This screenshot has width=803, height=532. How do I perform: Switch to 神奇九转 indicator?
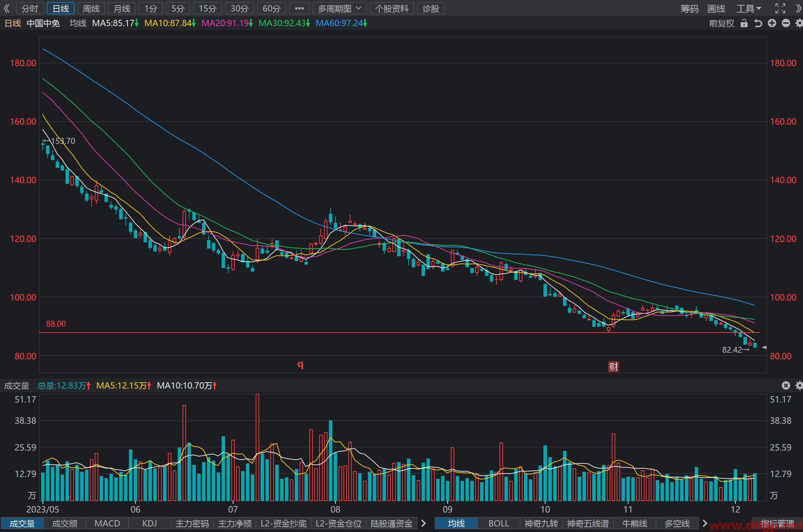pyautogui.click(x=541, y=523)
